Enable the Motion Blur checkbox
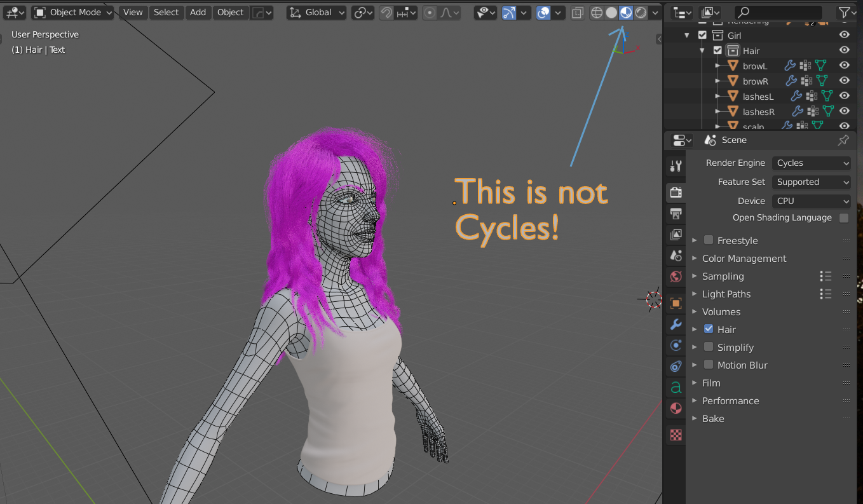The height and width of the screenshot is (504, 863). (x=707, y=365)
